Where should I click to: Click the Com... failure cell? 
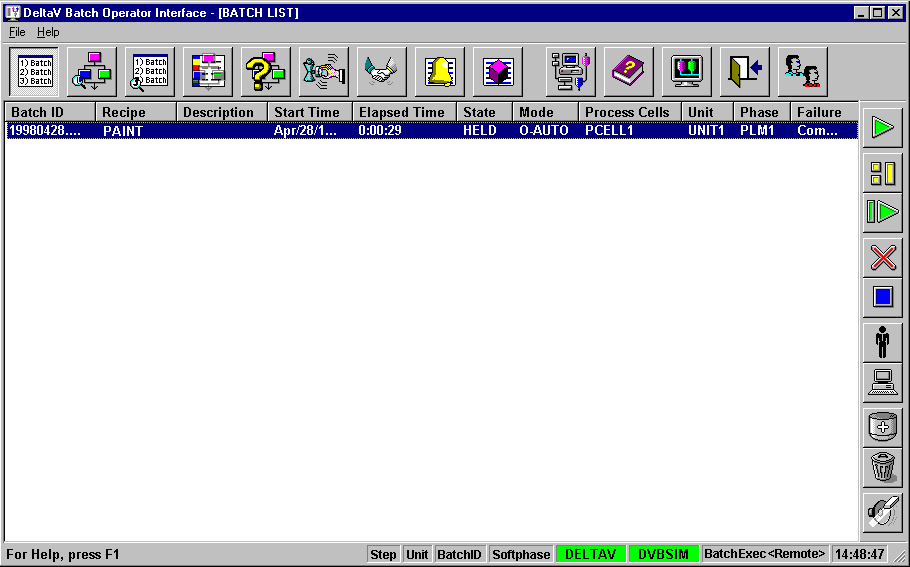pyautogui.click(x=817, y=131)
